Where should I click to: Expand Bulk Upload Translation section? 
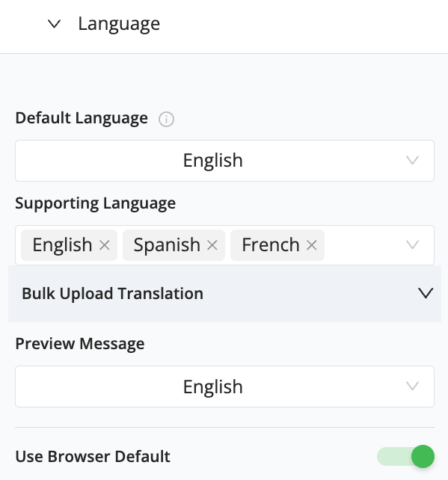coord(225,294)
